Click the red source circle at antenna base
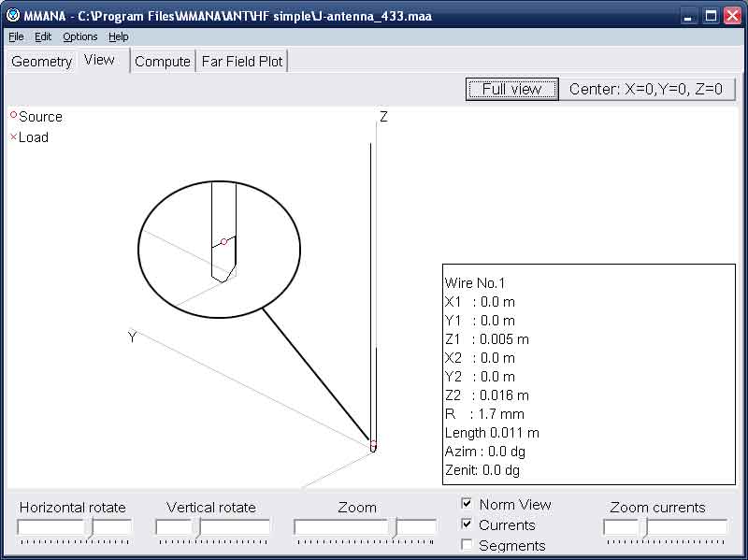748x560 pixels. (x=373, y=444)
